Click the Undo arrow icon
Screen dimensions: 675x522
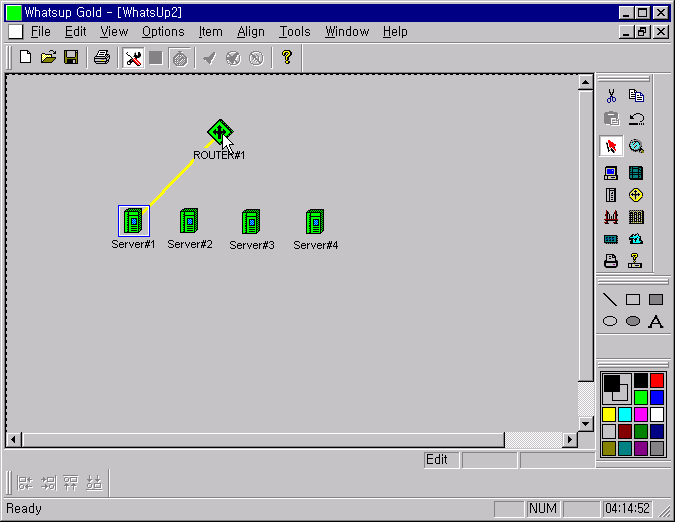[636, 118]
